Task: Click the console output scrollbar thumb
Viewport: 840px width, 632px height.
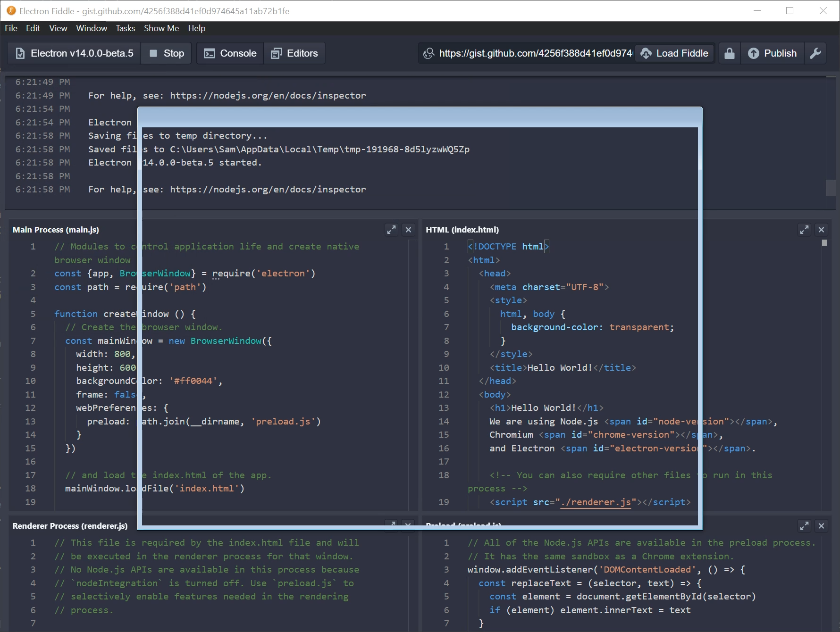Action: [831, 188]
